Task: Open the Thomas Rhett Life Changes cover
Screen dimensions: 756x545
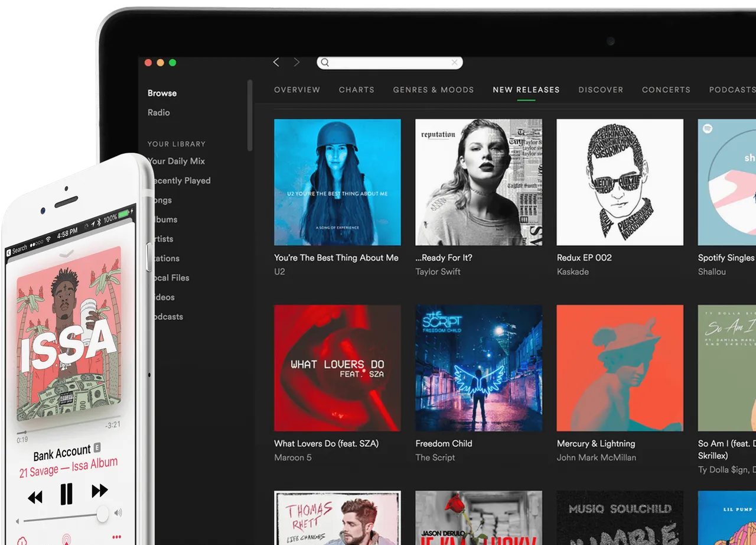Action: pyautogui.click(x=337, y=518)
